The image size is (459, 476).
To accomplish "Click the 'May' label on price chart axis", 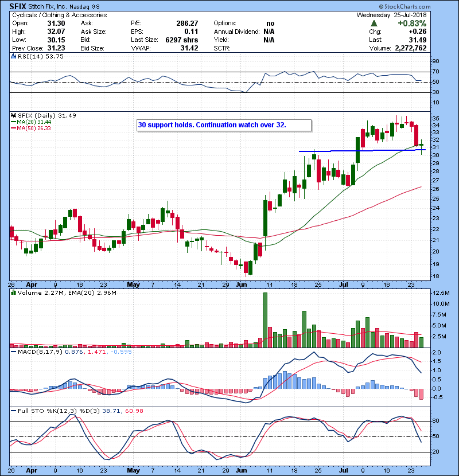I will (x=133, y=285).
